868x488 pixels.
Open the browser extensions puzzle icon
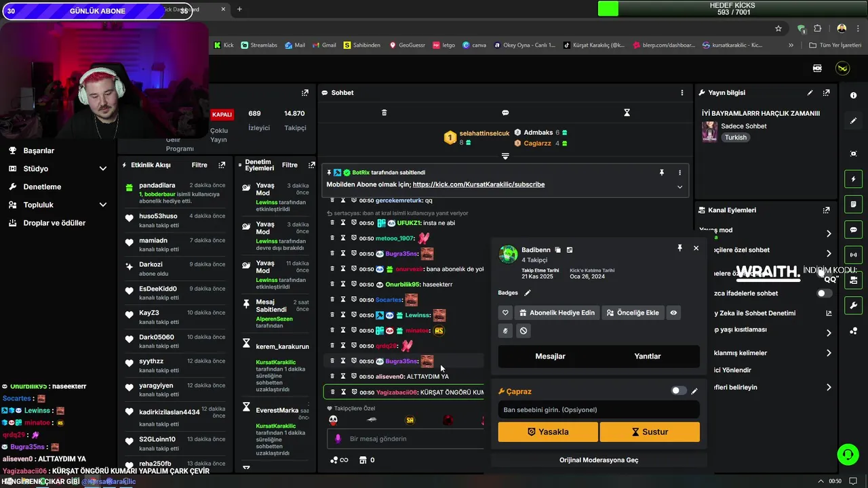tap(817, 28)
